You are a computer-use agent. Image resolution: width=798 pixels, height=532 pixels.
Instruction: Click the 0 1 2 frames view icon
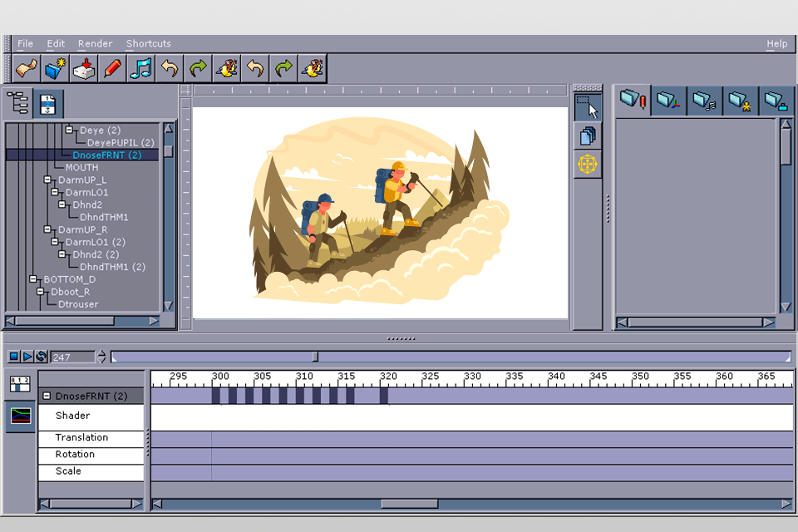pos(20,384)
